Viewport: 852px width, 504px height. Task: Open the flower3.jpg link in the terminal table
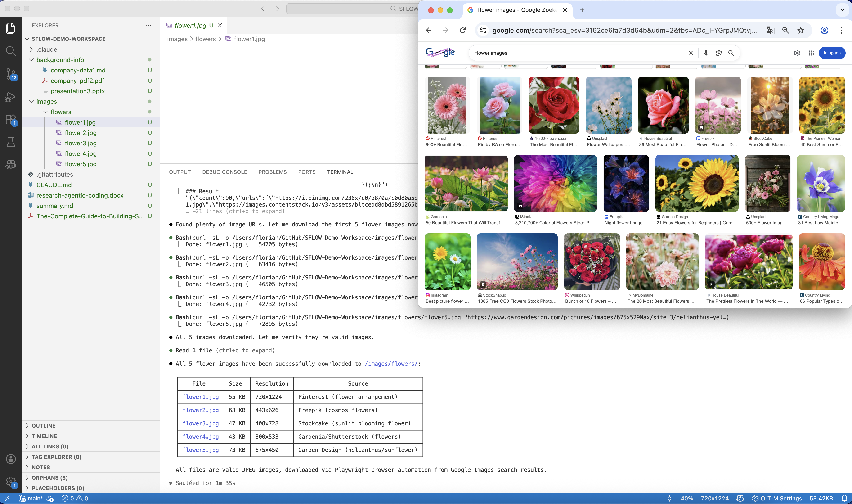tap(200, 423)
